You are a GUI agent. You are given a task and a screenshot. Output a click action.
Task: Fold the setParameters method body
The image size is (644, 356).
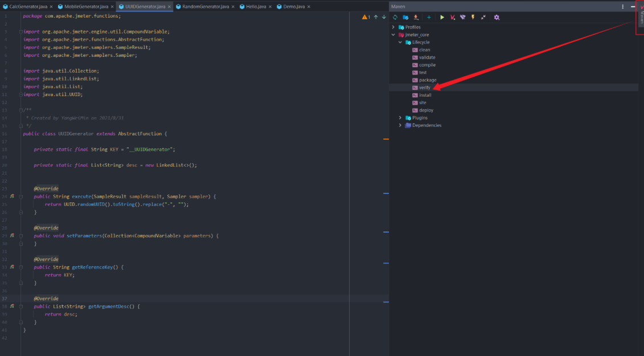coord(21,236)
